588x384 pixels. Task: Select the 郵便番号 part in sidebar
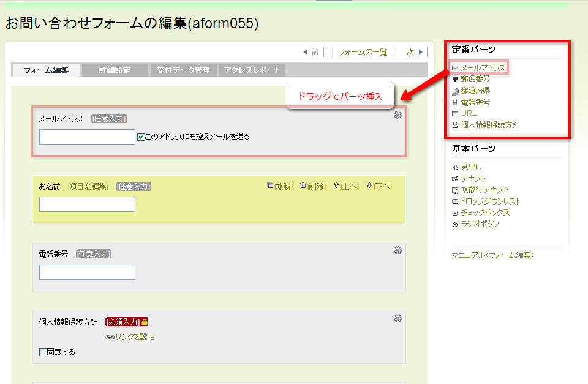(475, 79)
